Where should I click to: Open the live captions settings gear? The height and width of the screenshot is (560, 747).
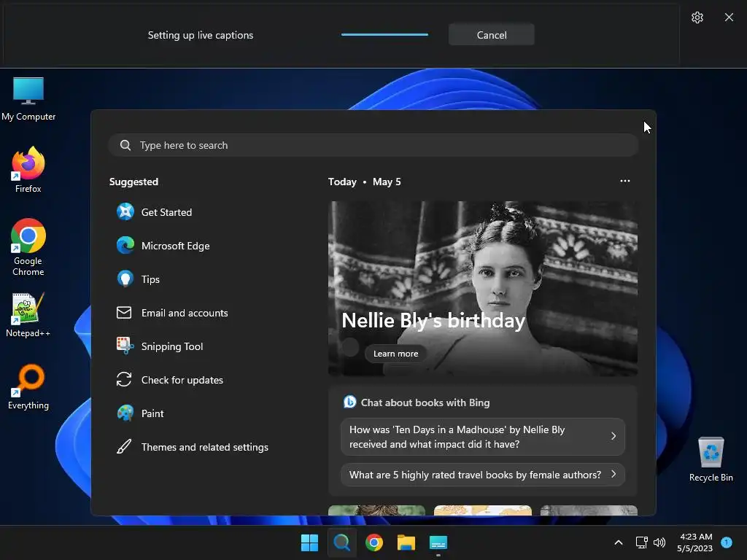(x=697, y=17)
